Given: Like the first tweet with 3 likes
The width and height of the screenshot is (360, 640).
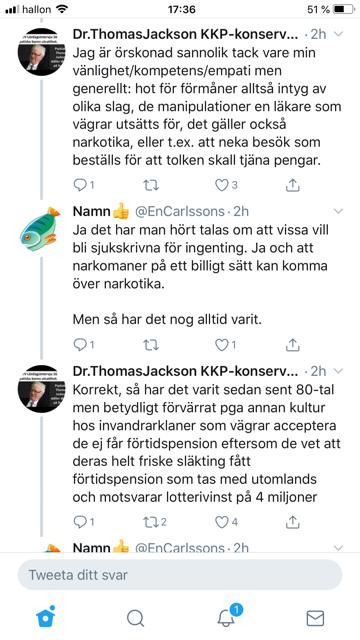Looking at the screenshot, I should coord(222,185).
